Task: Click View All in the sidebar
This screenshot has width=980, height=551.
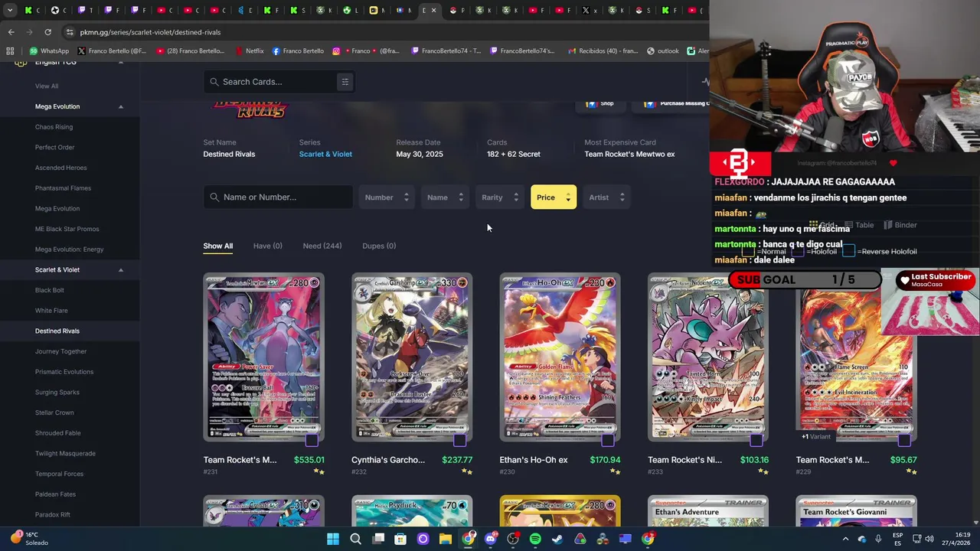Action: coord(46,86)
